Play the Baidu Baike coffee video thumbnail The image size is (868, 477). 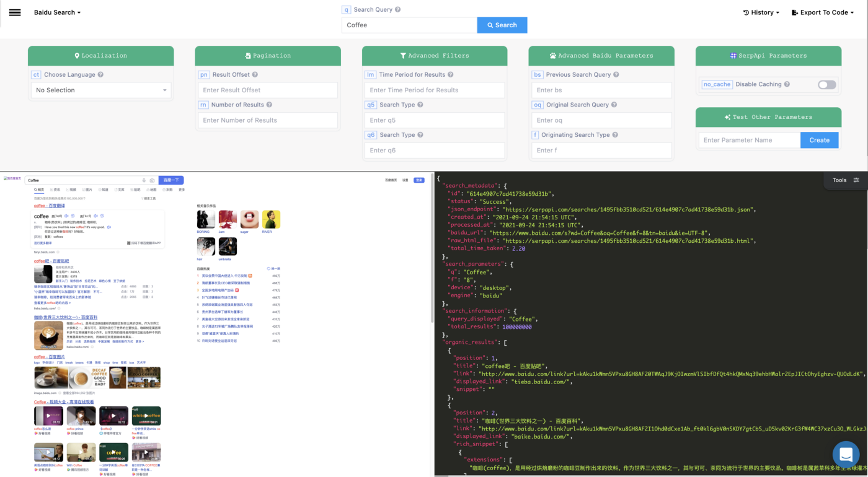pyautogui.click(x=48, y=335)
